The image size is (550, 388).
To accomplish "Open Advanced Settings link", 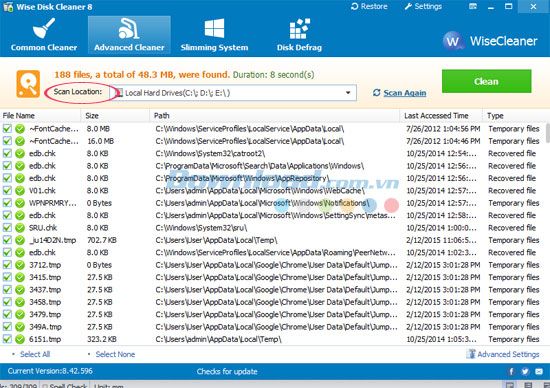I will 508,354.
